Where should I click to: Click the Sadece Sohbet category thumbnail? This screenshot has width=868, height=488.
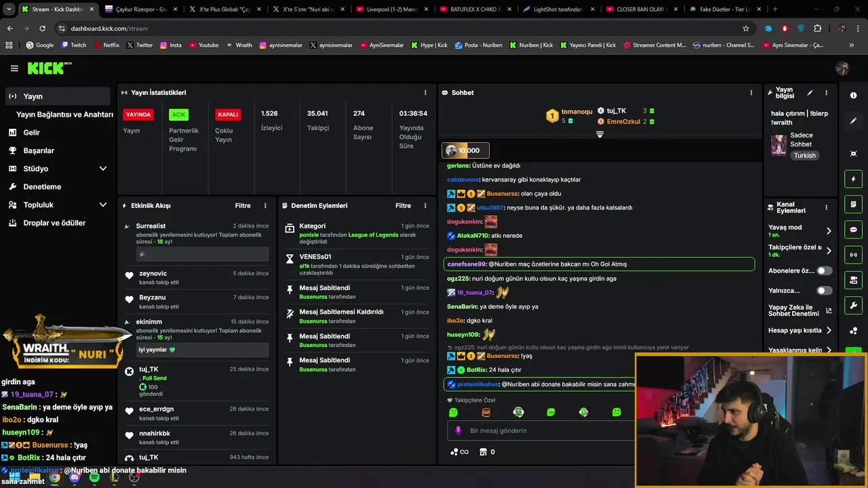click(x=778, y=145)
